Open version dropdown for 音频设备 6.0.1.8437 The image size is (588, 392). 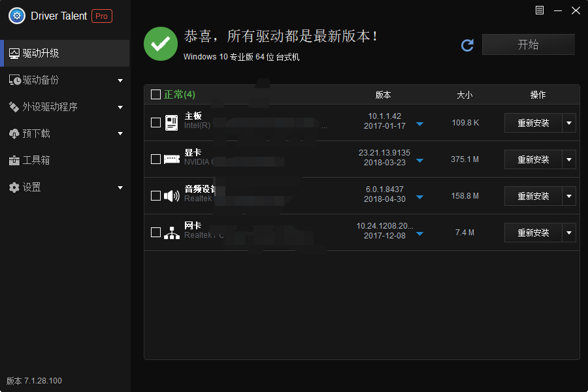(420, 197)
